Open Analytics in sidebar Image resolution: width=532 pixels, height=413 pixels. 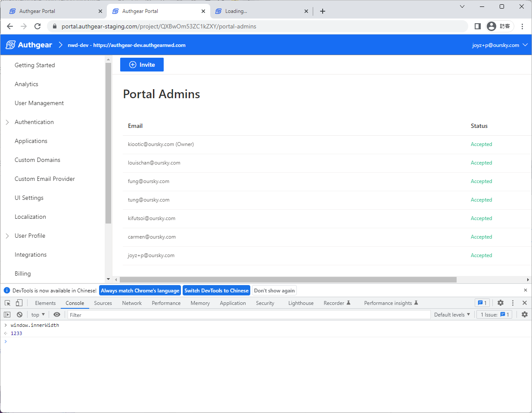(x=26, y=84)
